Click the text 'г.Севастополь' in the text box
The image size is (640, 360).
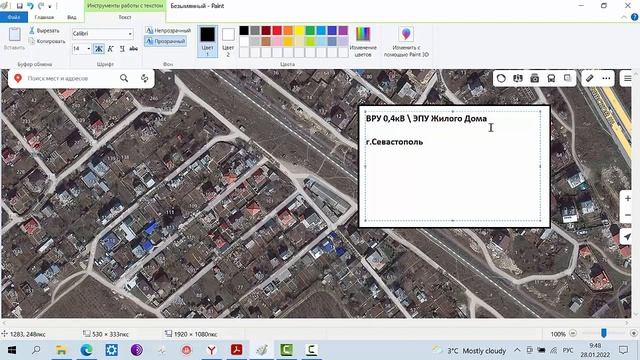(x=394, y=142)
